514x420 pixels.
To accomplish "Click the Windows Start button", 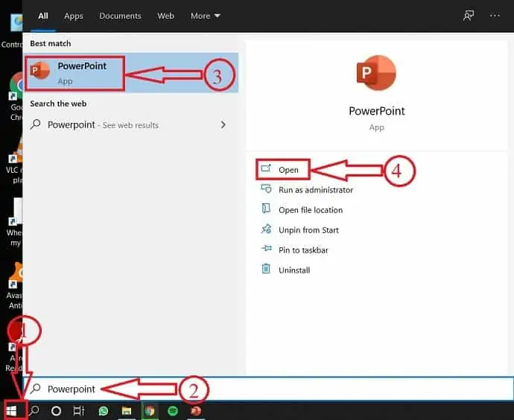I will [x=10, y=410].
